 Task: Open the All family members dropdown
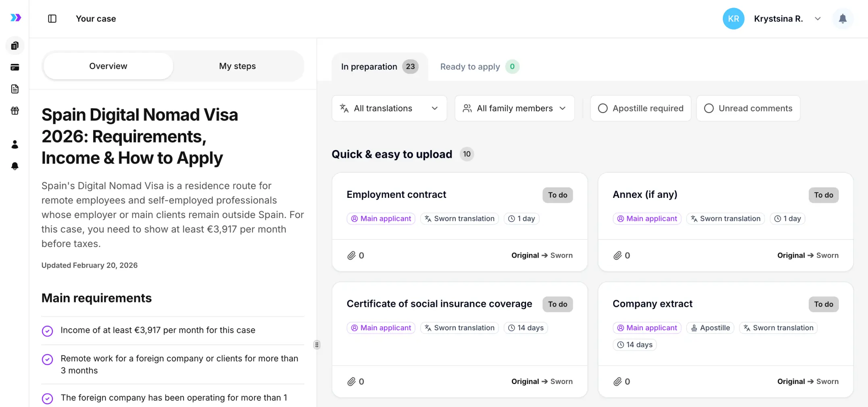515,108
